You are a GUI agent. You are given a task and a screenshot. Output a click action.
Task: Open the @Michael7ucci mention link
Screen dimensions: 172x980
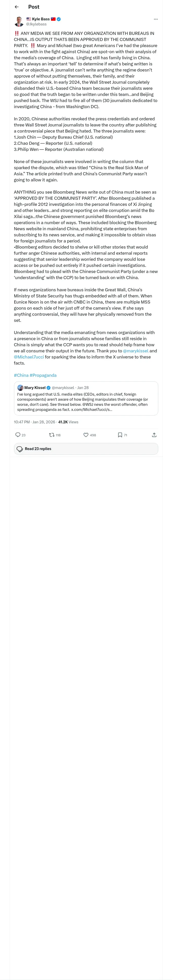click(x=29, y=357)
